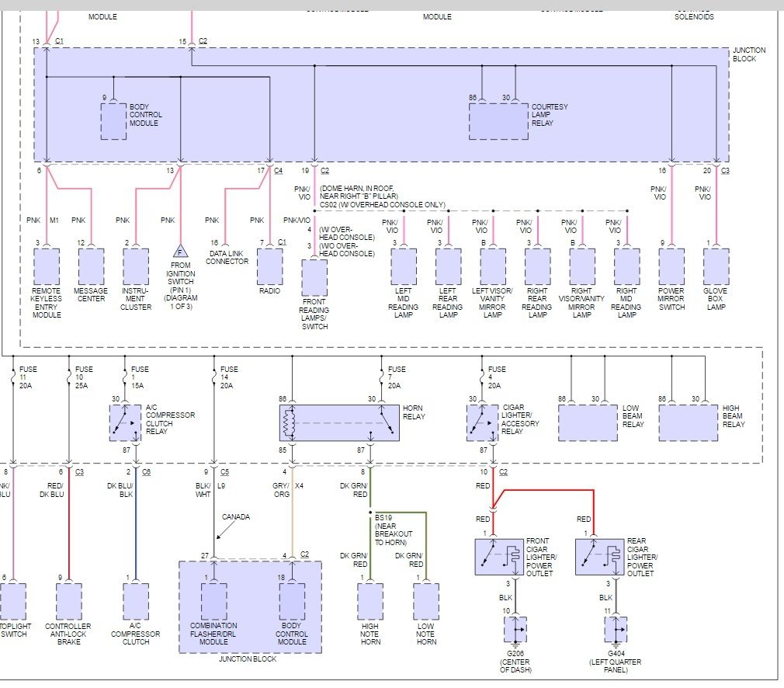784x688 pixels.
Task: Click the High Note Horn box
Action: [370, 601]
